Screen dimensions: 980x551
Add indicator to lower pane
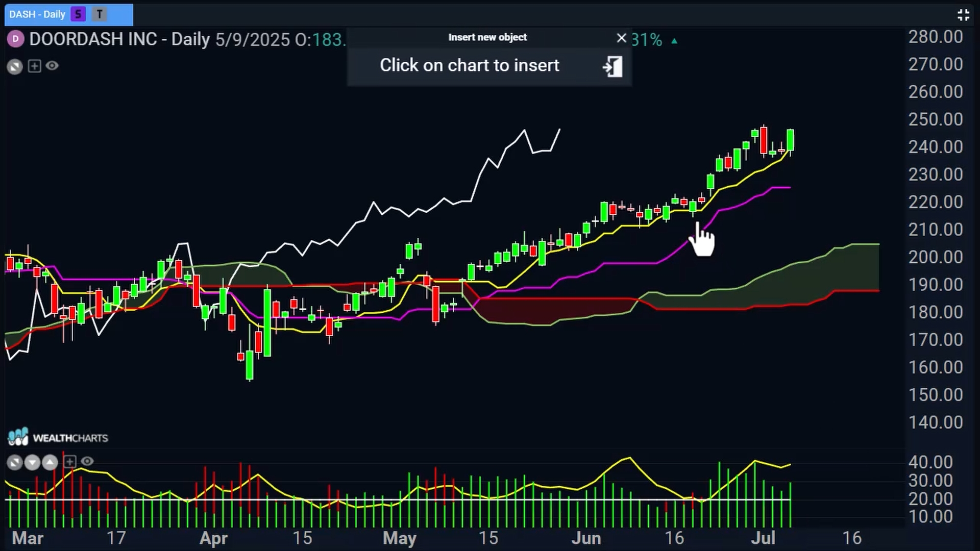[70, 462]
